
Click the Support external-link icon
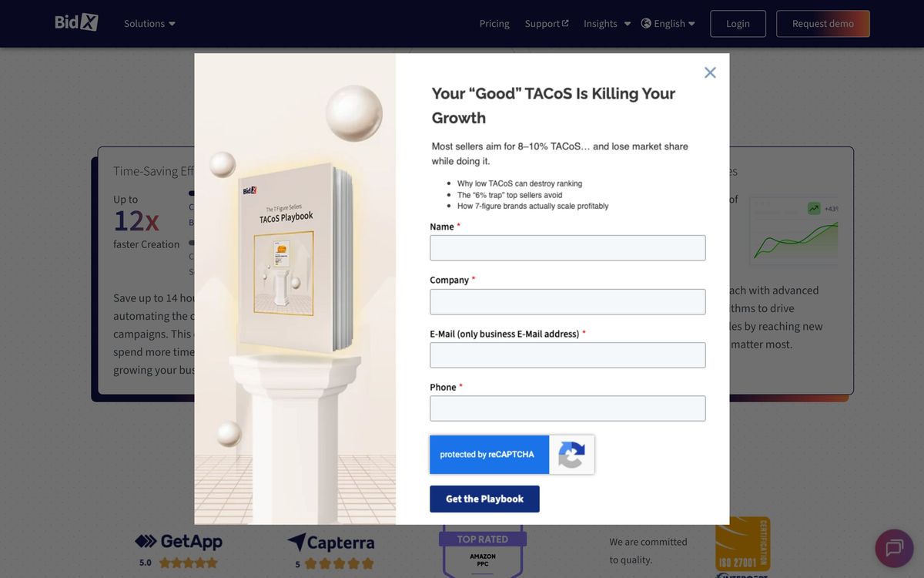[x=565, y=23]
